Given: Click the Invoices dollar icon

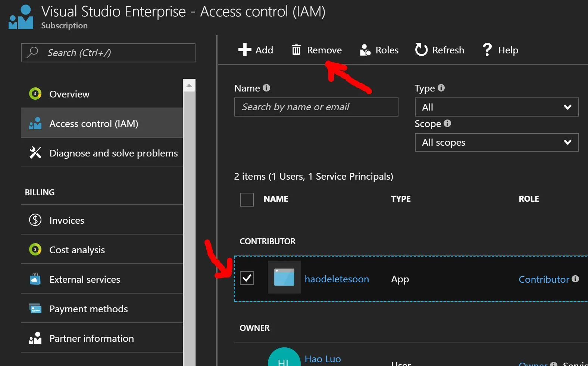Looking at the screenshot, I should pos(35,220).
